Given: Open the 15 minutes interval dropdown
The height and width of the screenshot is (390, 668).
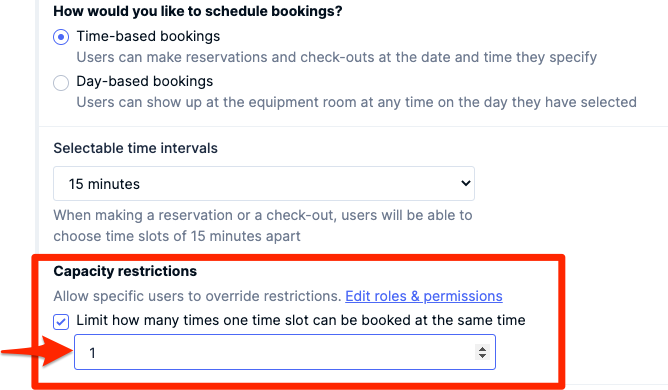Looking at the screenshot, I should tap(264, 184).
